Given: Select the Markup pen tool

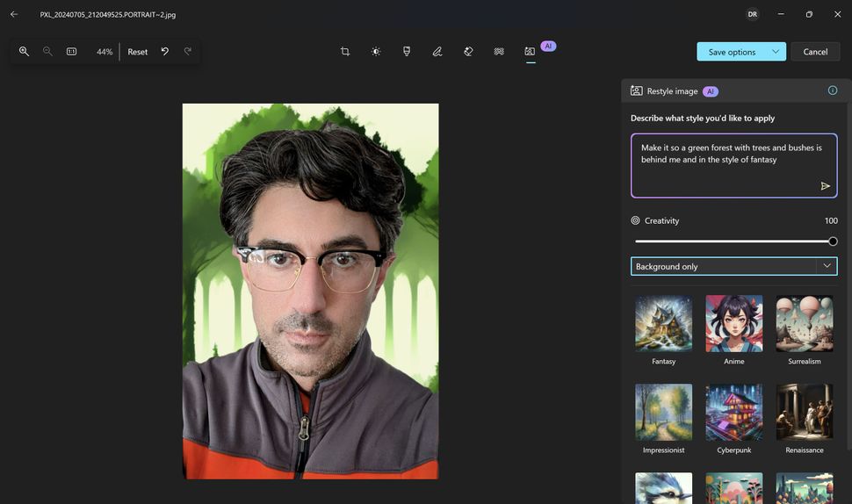Looking at the screenshot, I should coord(437,52).
